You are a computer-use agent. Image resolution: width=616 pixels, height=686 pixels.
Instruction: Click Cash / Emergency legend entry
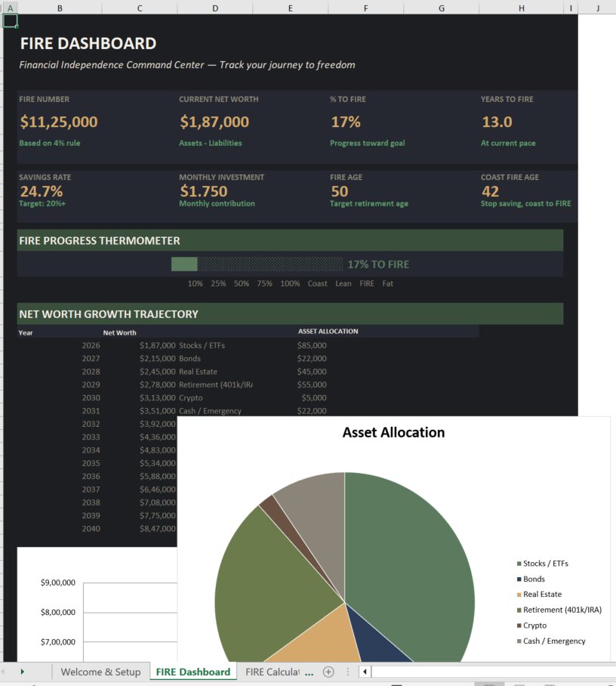coord(551,641)
